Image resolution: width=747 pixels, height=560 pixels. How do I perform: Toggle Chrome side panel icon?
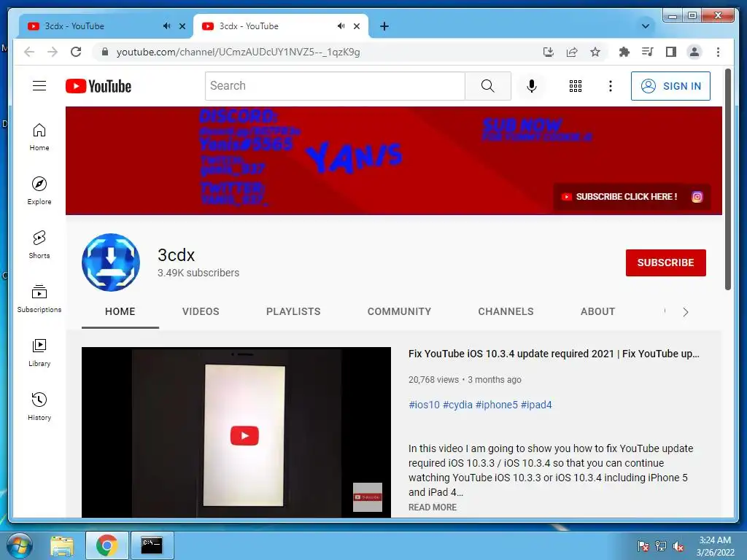pos(671,52)
